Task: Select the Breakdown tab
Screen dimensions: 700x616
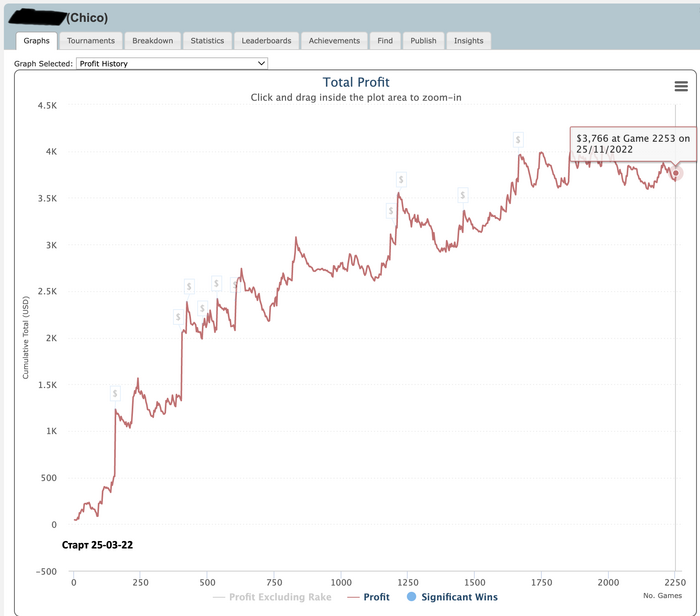Action: 153,41
